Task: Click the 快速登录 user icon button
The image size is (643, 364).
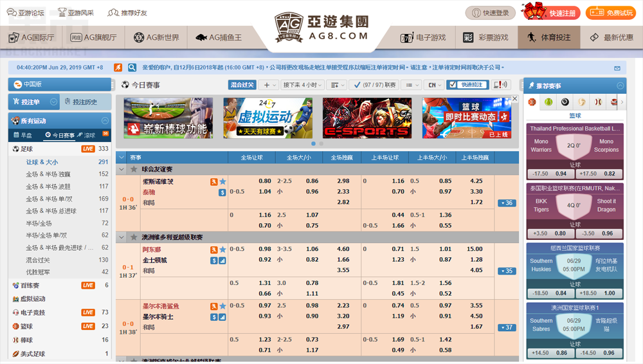Action: 490,13
